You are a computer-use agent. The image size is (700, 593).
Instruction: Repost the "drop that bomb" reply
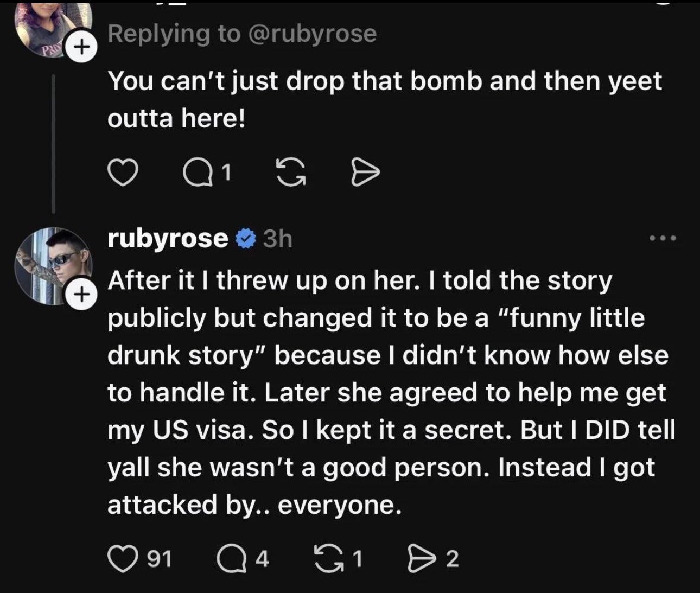tap(290, 172)
